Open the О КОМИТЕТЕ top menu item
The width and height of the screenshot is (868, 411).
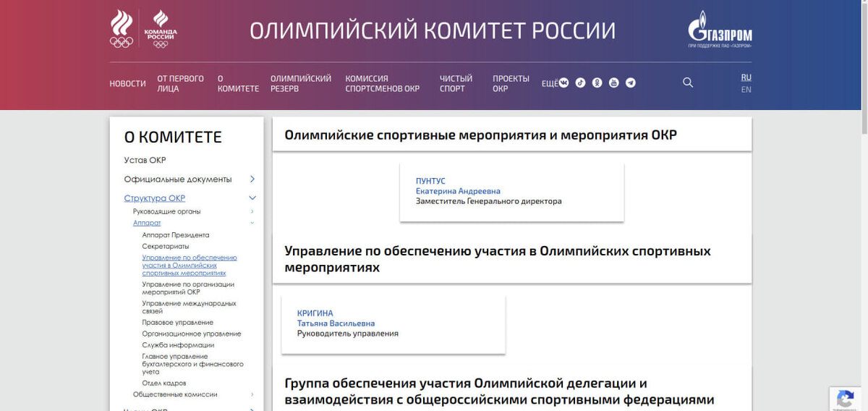point(238,84)
